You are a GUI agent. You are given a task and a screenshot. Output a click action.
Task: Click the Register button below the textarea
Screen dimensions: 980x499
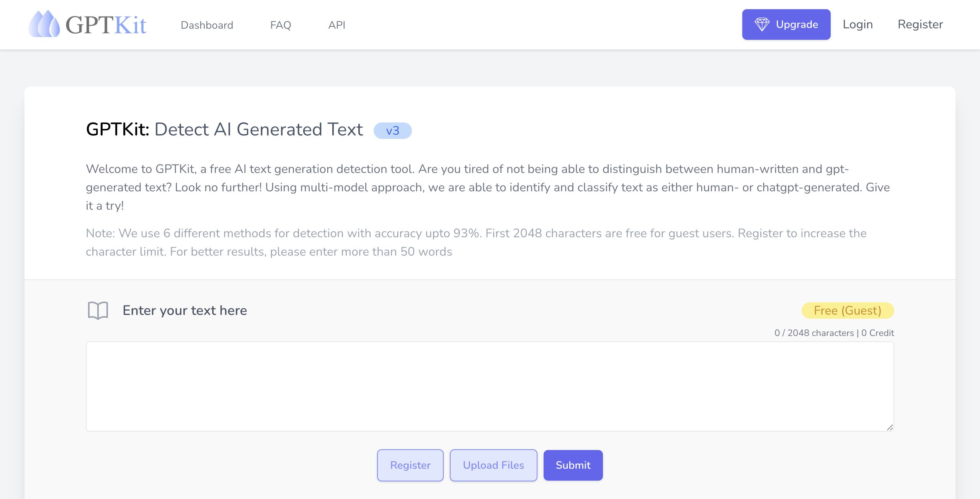pos(410,465)
